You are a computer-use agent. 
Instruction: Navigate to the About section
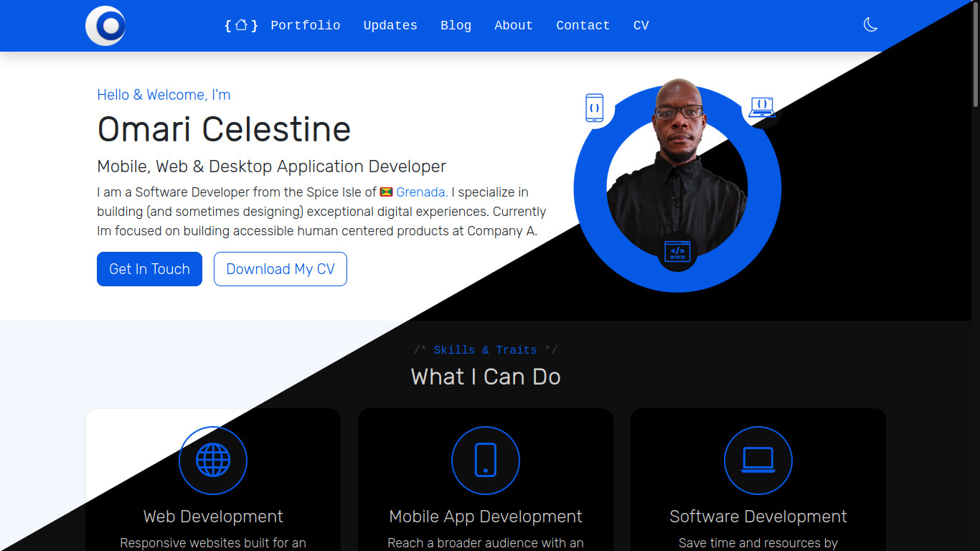513,25
